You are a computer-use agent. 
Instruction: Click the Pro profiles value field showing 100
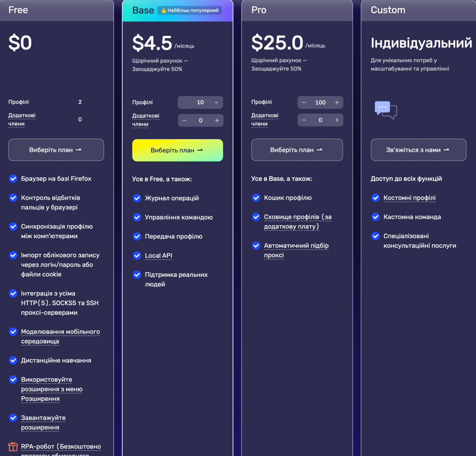pos(320,102)
